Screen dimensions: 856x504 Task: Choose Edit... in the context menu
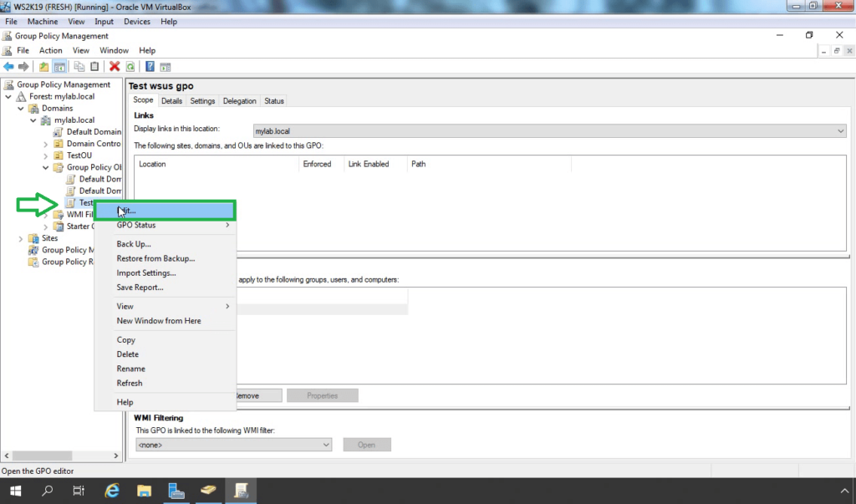(165, 211)
